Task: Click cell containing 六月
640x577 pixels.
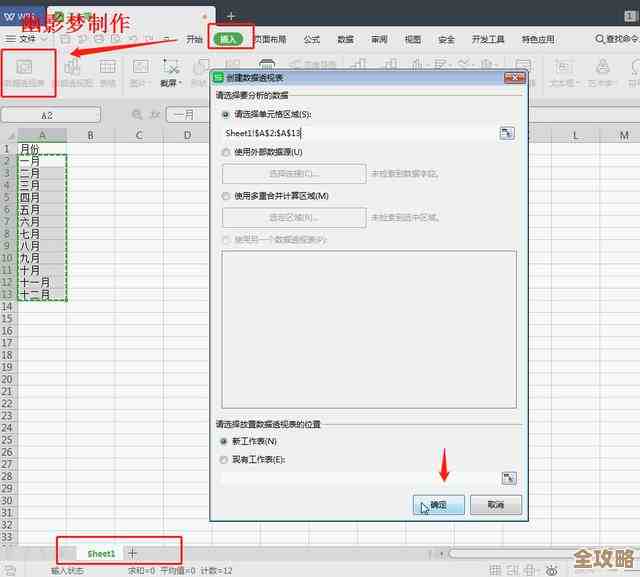Action: [x=42, y=222]
